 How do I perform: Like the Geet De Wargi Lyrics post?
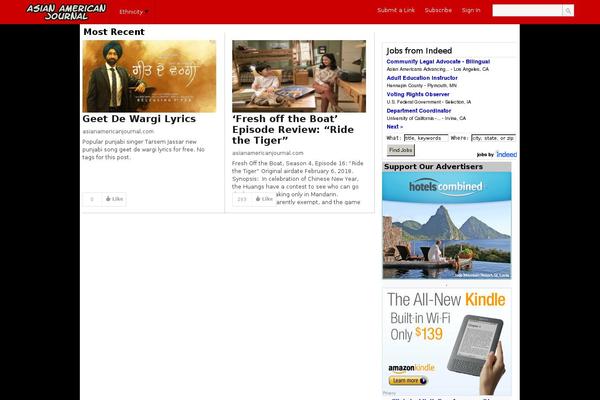coord(114,199)
